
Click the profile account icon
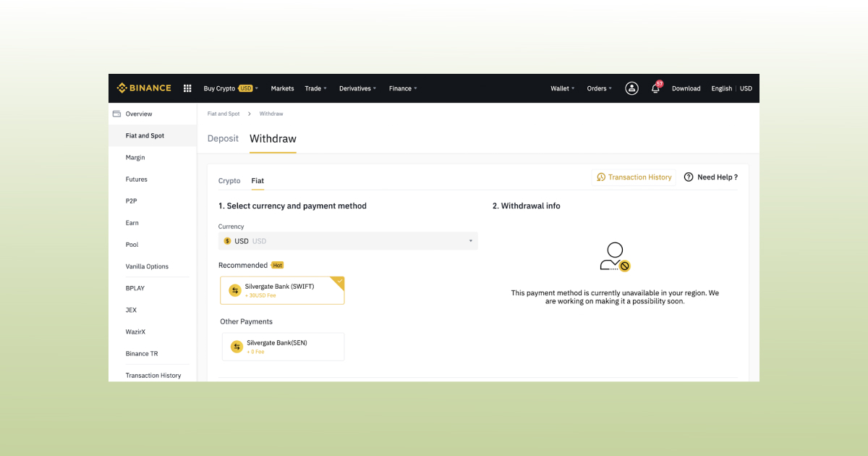631,88
